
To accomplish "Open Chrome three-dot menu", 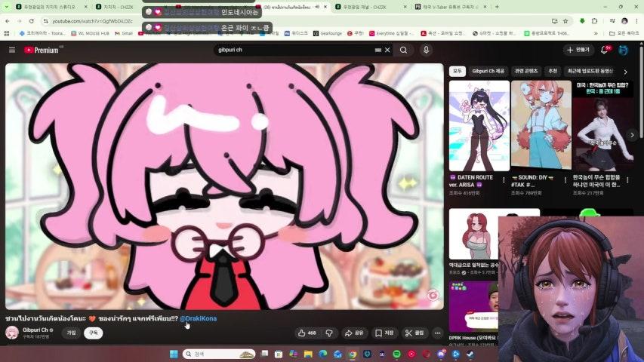I will [637, 20].
